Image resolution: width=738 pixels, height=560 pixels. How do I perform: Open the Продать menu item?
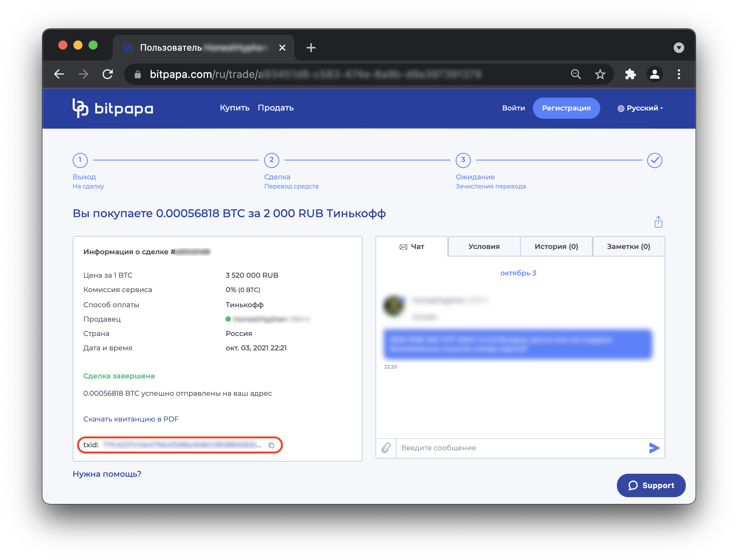[276, 108]
